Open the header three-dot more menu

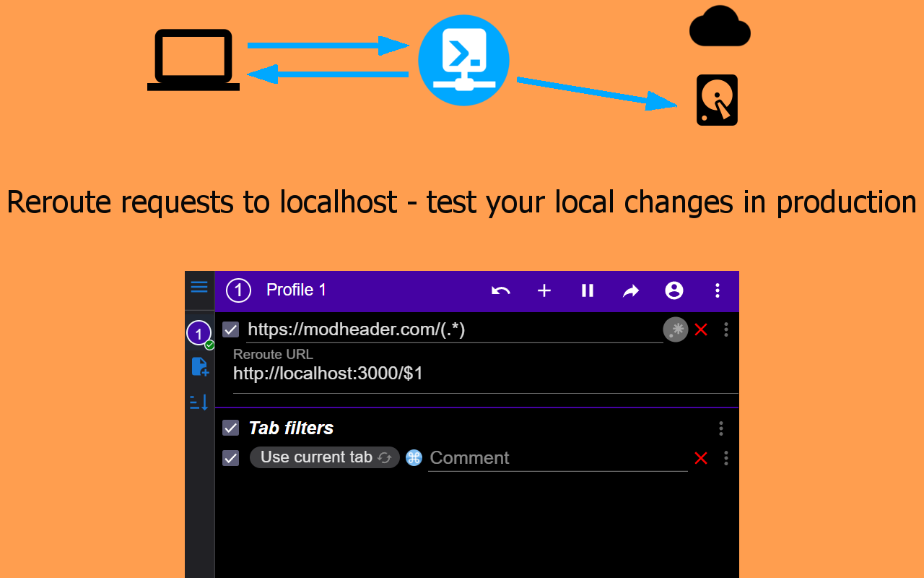point(718,290)
